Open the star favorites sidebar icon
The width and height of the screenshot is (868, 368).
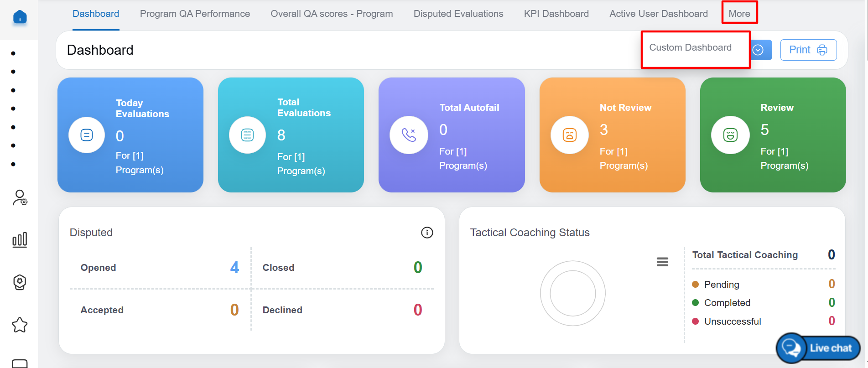(x=20, y=325)
